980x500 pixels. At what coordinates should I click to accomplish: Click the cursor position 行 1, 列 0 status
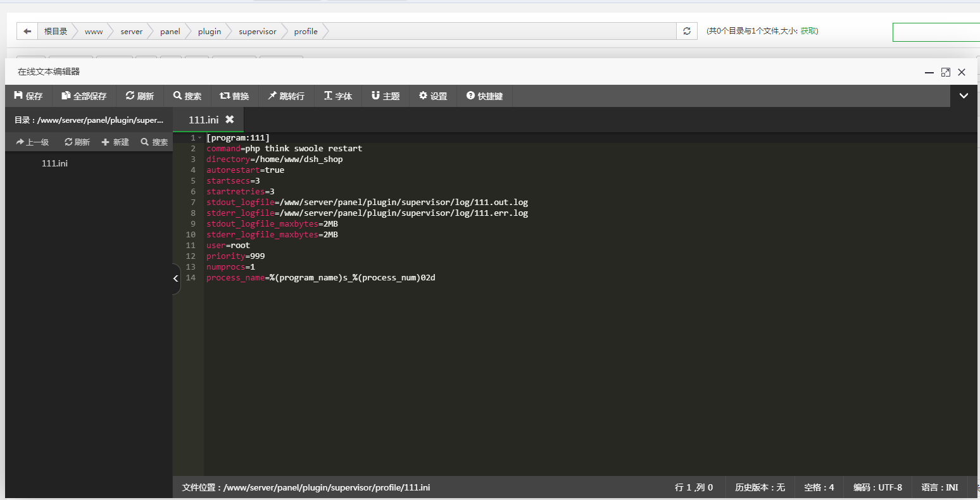(x=694, y=487)
